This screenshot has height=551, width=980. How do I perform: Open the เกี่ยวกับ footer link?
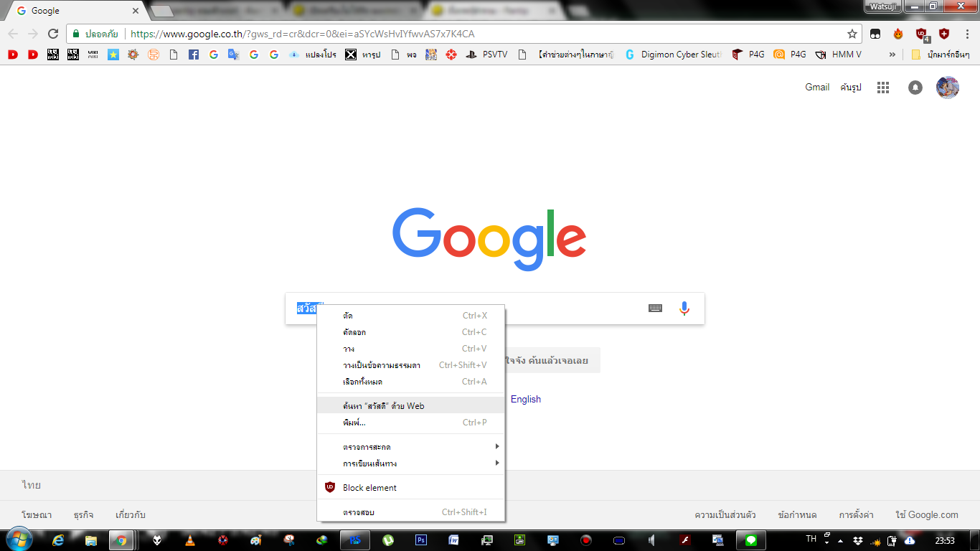click(x=131, y=514)
